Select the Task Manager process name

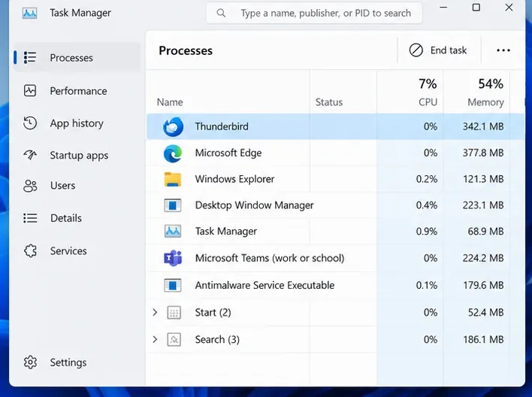[226, 232]
